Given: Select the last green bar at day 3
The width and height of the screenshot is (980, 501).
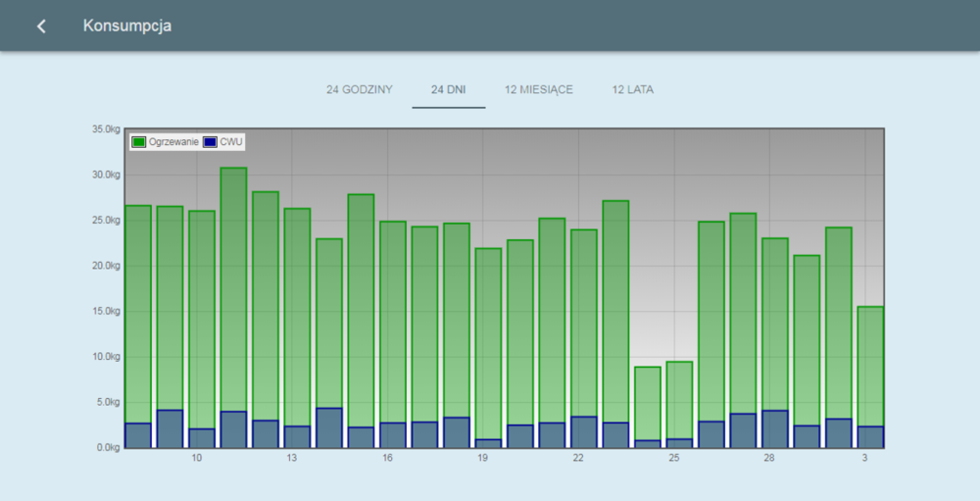Looking at the screenshot, I should [x=870, y=363].
